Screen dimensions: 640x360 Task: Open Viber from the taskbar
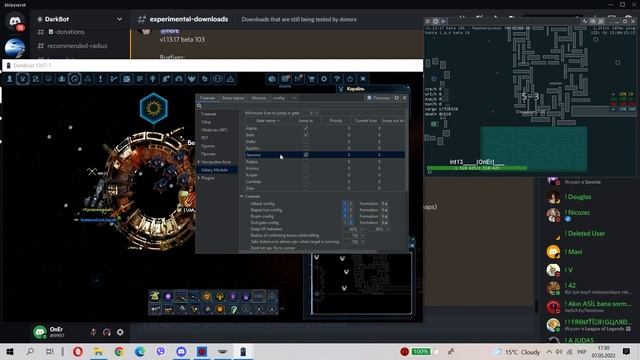point(160,351)
